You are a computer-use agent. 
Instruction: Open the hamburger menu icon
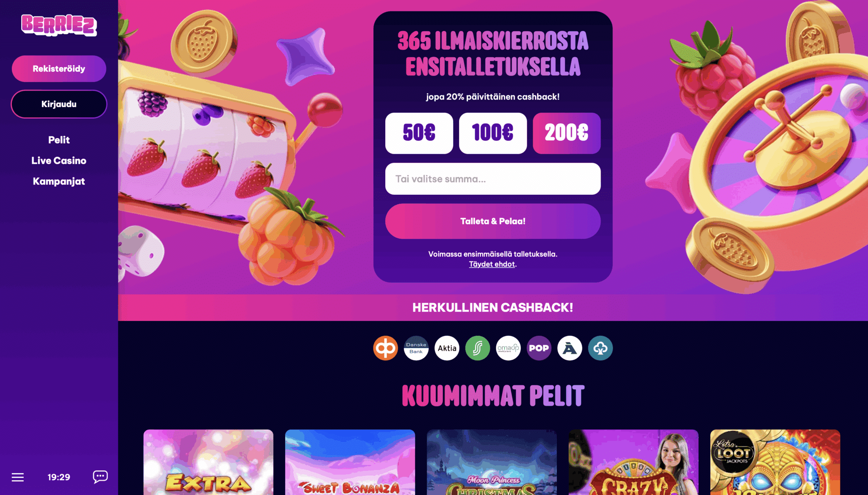[x=17, y=477]
